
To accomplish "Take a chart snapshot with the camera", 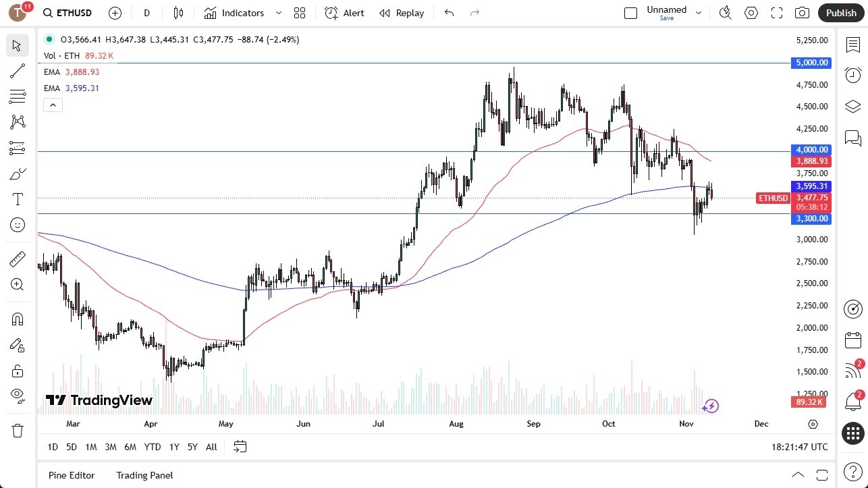I will [801, 12].
